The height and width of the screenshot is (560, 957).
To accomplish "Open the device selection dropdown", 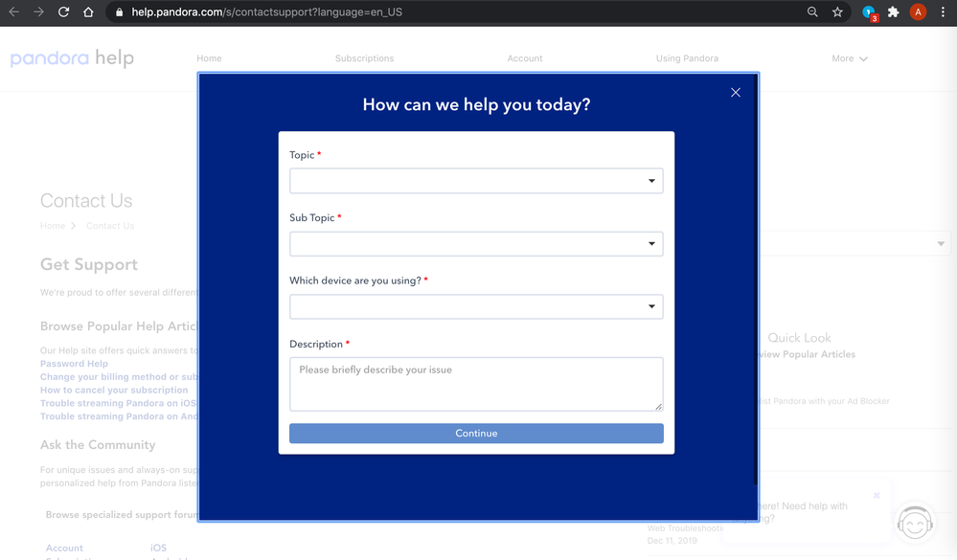I will 476,307.
